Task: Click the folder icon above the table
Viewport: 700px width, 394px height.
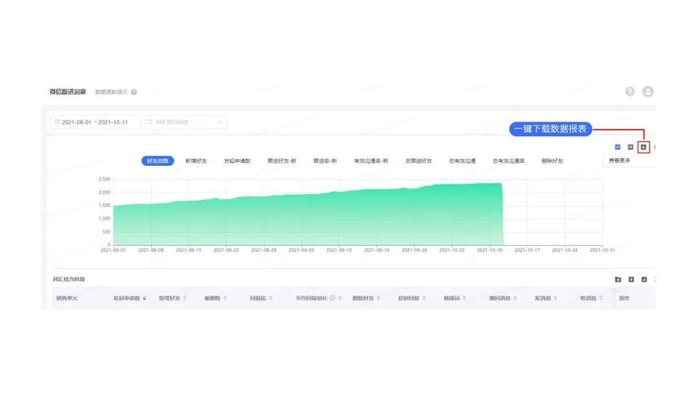Action: (618, 279)
